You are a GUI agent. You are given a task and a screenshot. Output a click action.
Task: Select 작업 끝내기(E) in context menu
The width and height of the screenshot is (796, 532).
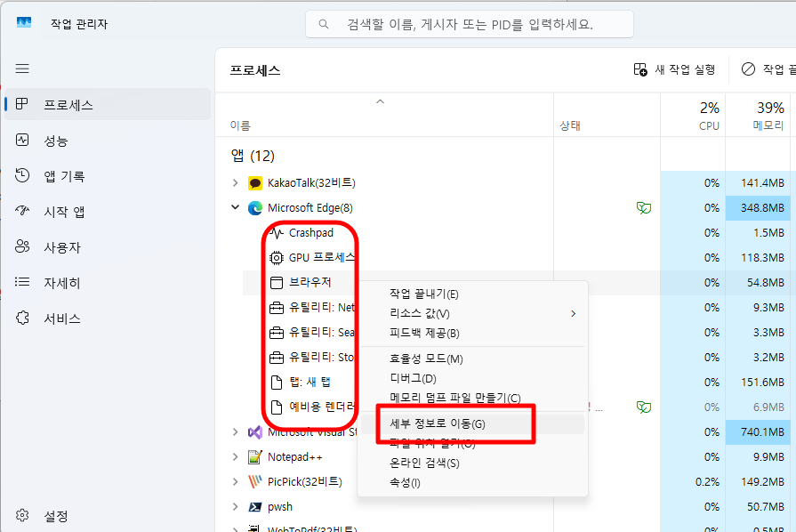click(472, 294)
